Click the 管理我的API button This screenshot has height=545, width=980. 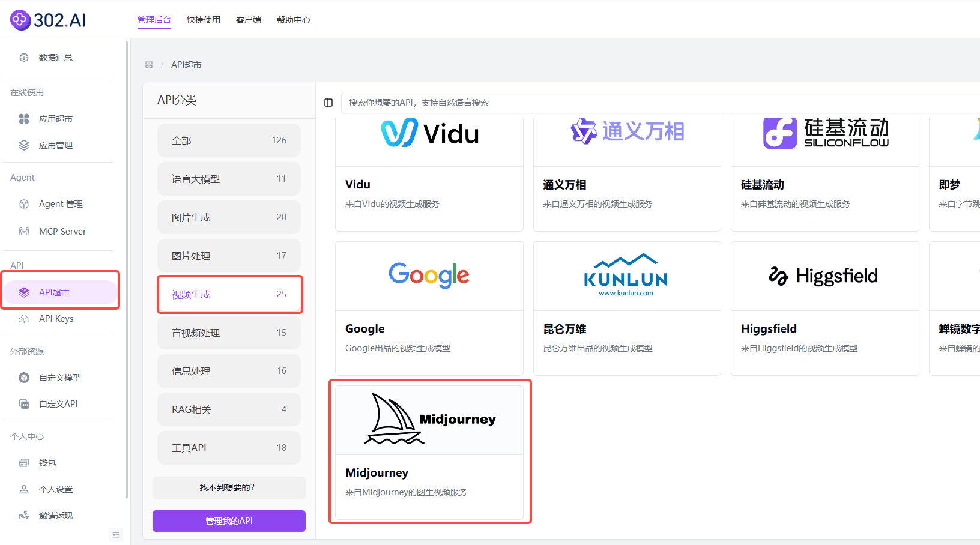[229, 521]
